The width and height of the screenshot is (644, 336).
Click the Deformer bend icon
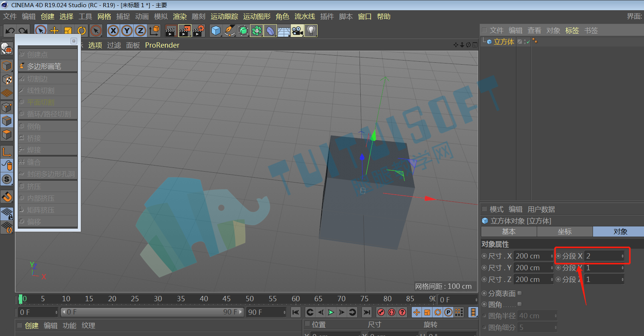[270, 31]
